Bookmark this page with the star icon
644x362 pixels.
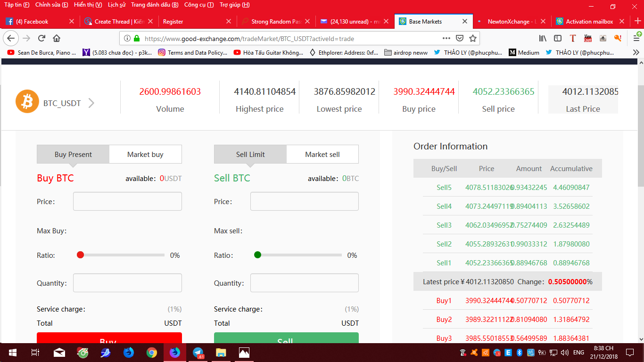(x=473, y=38)
